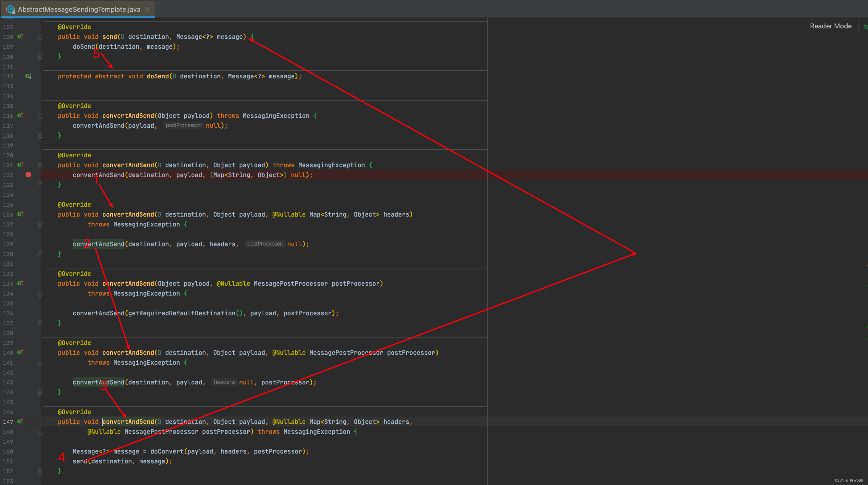
Task: Click line number 147 in the gutter
Action: click(8, 422)
